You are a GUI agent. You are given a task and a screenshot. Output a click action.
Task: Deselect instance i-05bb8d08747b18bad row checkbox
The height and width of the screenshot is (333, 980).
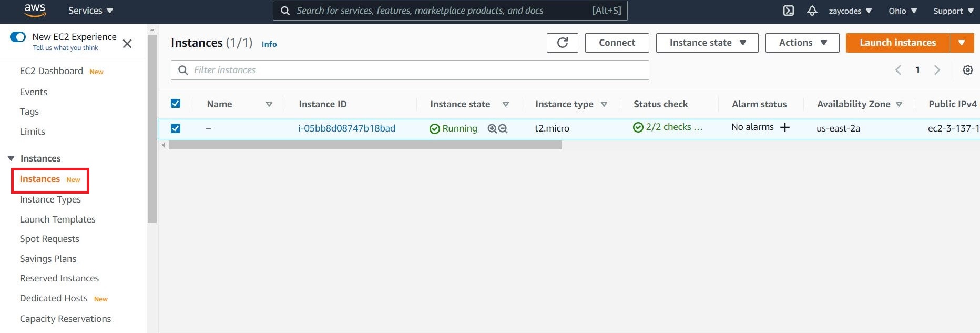pyautogui.click(x=176, y=128)
